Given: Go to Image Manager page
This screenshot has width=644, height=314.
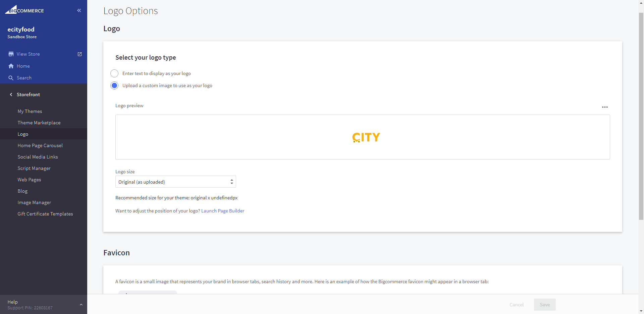Looking at the screenshot, I should [34, 202].
